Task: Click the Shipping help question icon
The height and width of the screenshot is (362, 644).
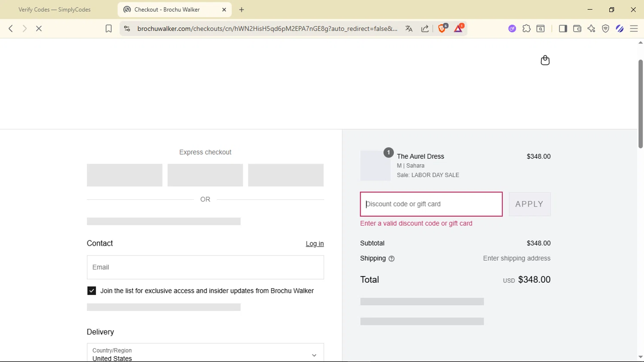Action: tap(392, 259)
